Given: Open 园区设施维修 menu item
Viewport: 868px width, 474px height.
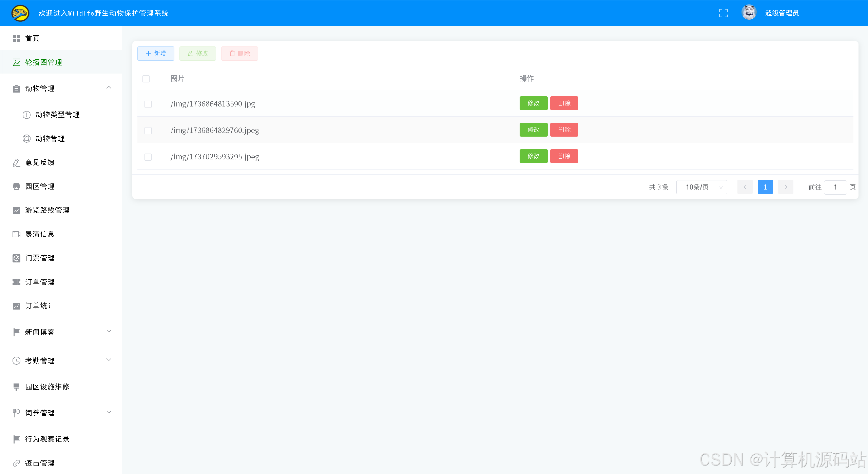Looking at the screenshot, I should pyautogui.click(x=61, y=387).
